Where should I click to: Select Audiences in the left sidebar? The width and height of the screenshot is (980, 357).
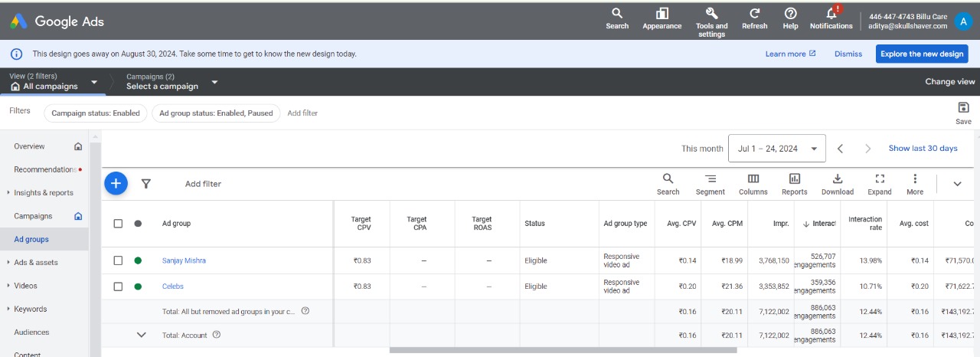pyautogui.click(x=31, y=332)
